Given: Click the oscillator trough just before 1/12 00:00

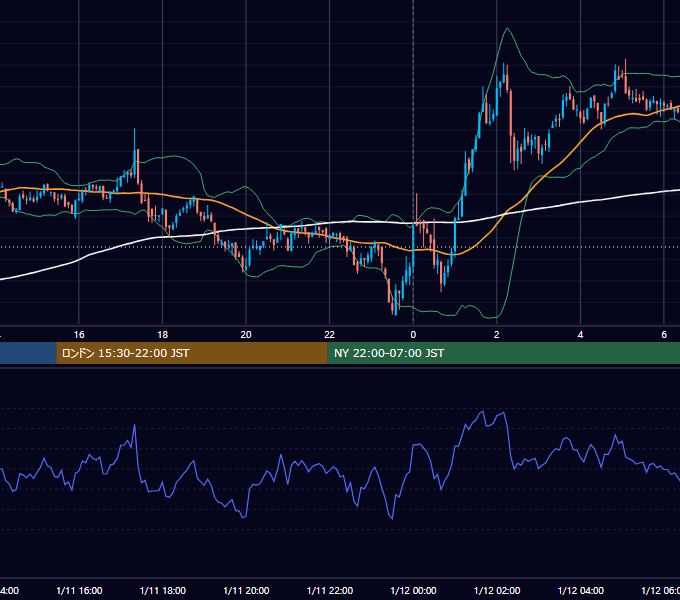Looking at the screenshot, I should click(x=392, y=517).
